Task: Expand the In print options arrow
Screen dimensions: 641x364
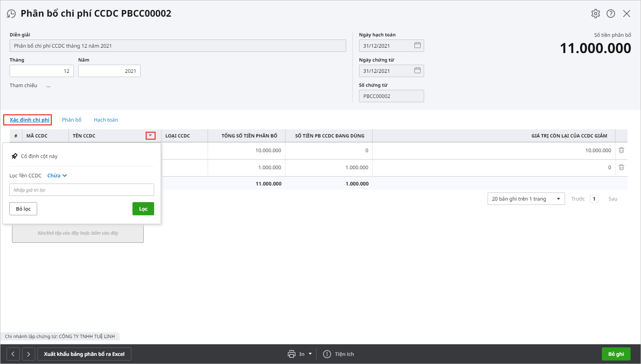Action: [x=310, y=354]
